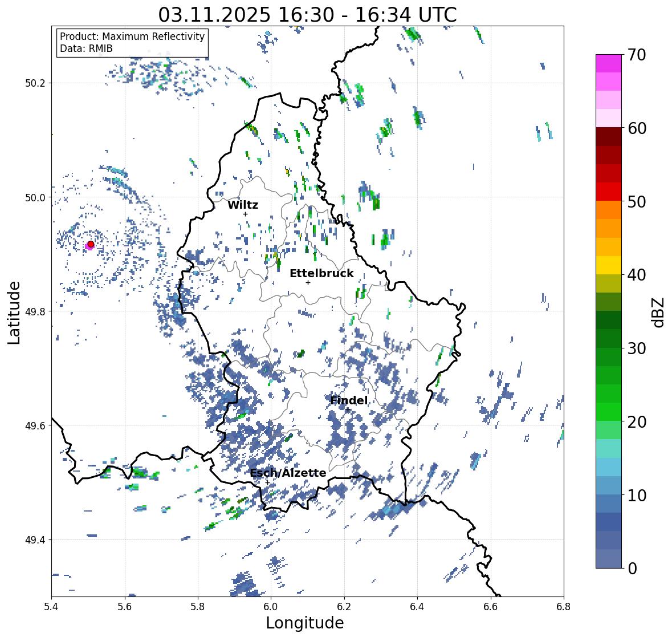Click the Ettelbruck station label
This screenshot has height=637, width=672.
click(x=321, y=273)
